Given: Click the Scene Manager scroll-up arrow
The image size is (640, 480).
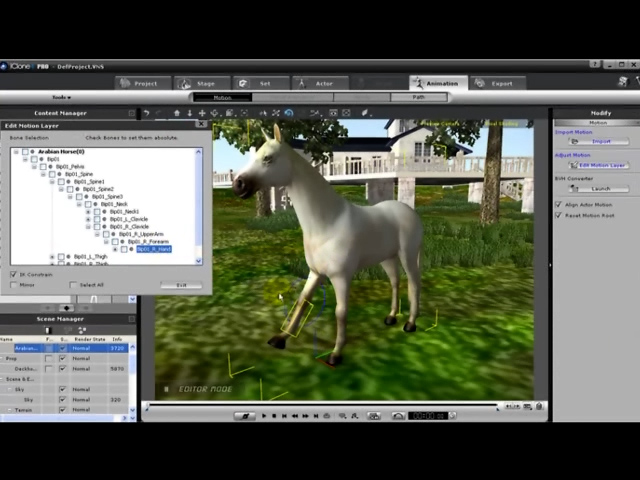Looking at the screenshot, I should [x=132, y=347].
